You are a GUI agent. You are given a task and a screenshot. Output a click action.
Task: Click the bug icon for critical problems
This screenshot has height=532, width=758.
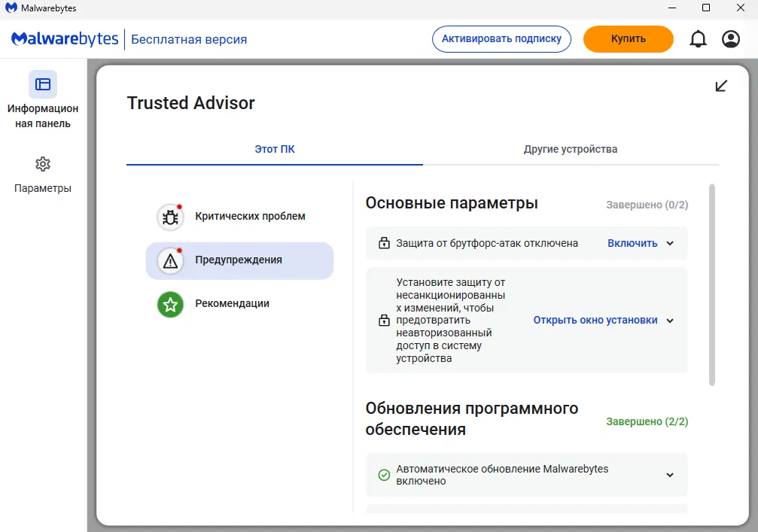[x=170, y=217]
